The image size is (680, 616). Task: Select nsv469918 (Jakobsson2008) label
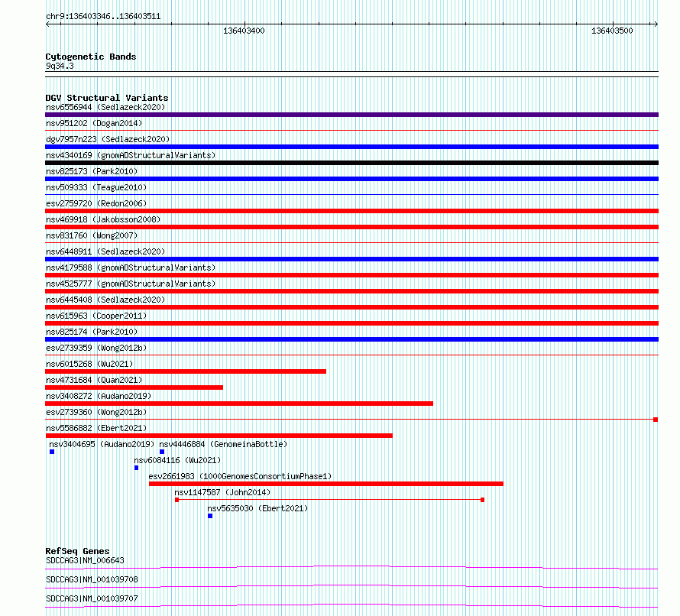point(103,219)
